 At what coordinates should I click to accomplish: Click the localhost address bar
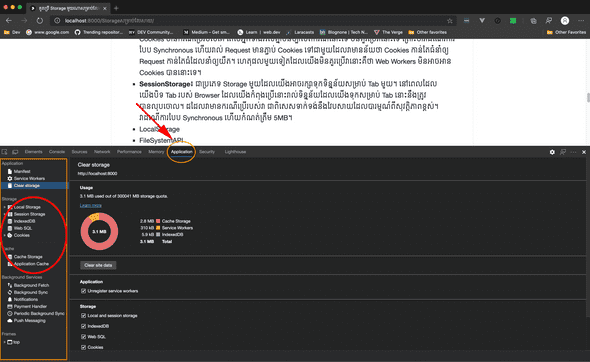(x=252, y=21)
